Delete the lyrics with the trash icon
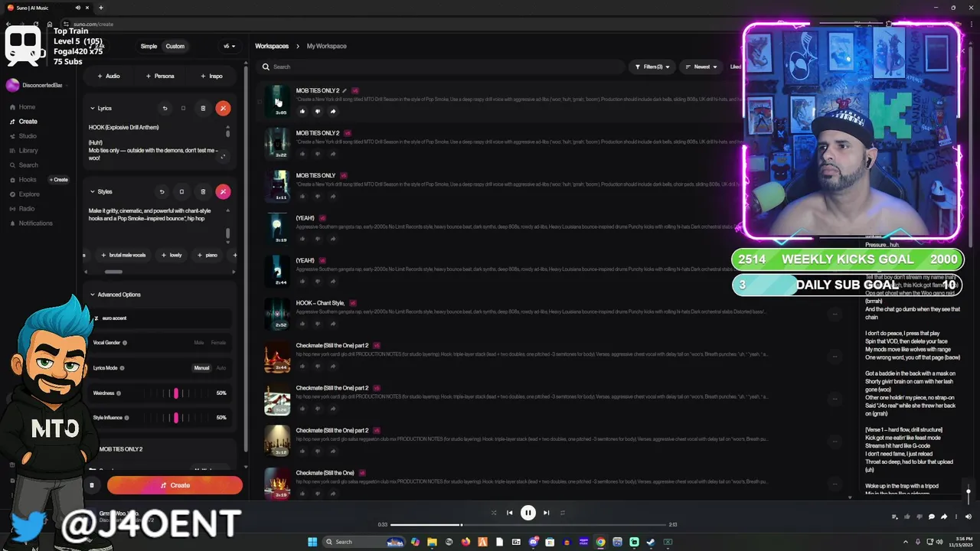 coord(203,108)
